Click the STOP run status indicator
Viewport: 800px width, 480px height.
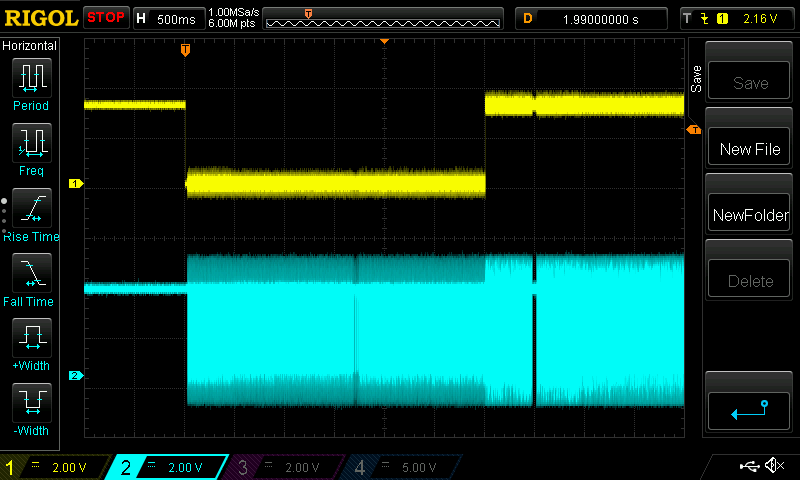tap(106, 18)
